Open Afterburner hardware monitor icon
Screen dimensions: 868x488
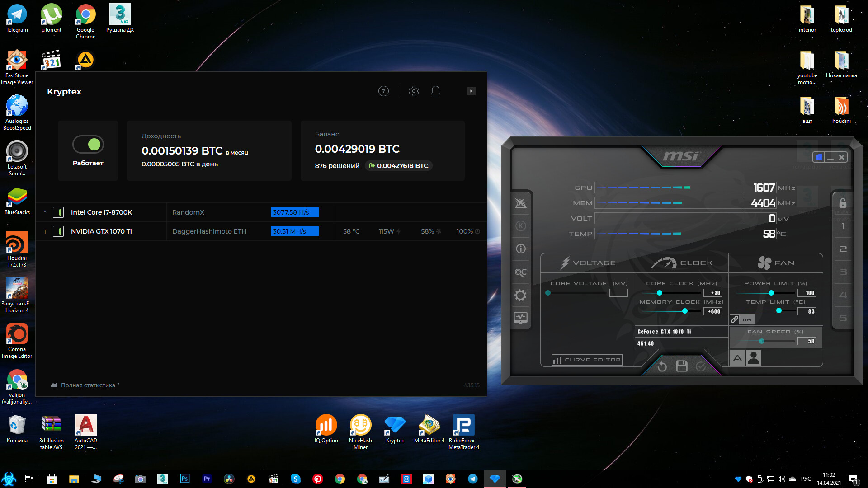[x=521, y=318]
